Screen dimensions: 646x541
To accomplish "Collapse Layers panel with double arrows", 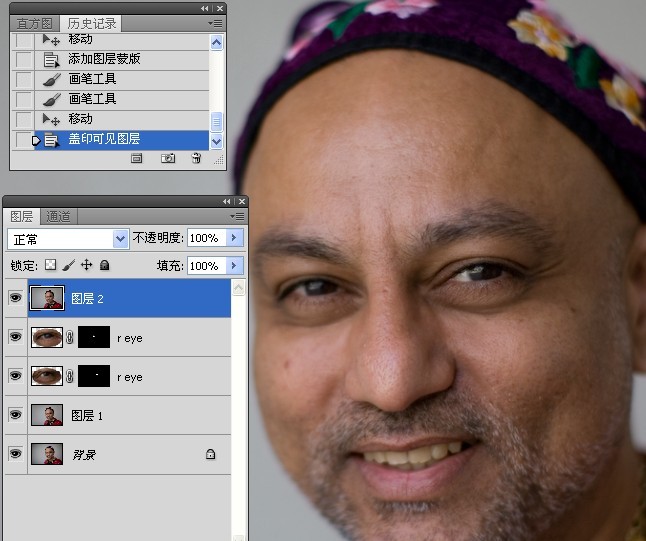I will (227, 201).
